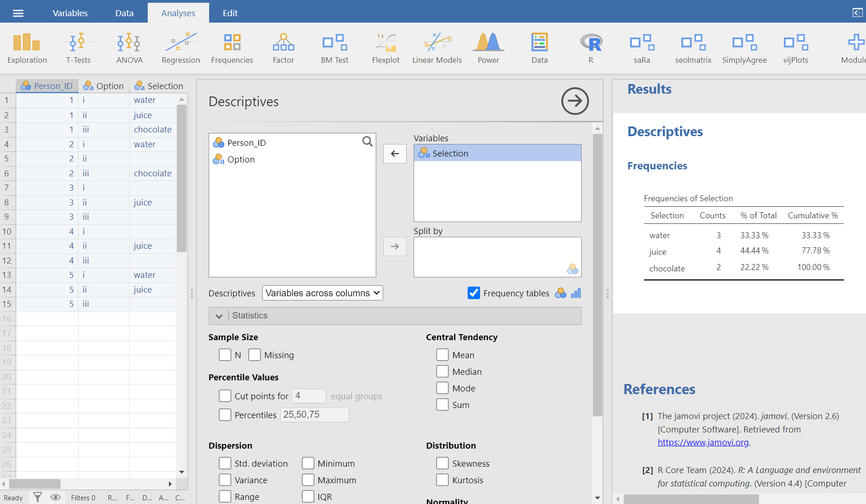Enable the Median checkbox

442,372
